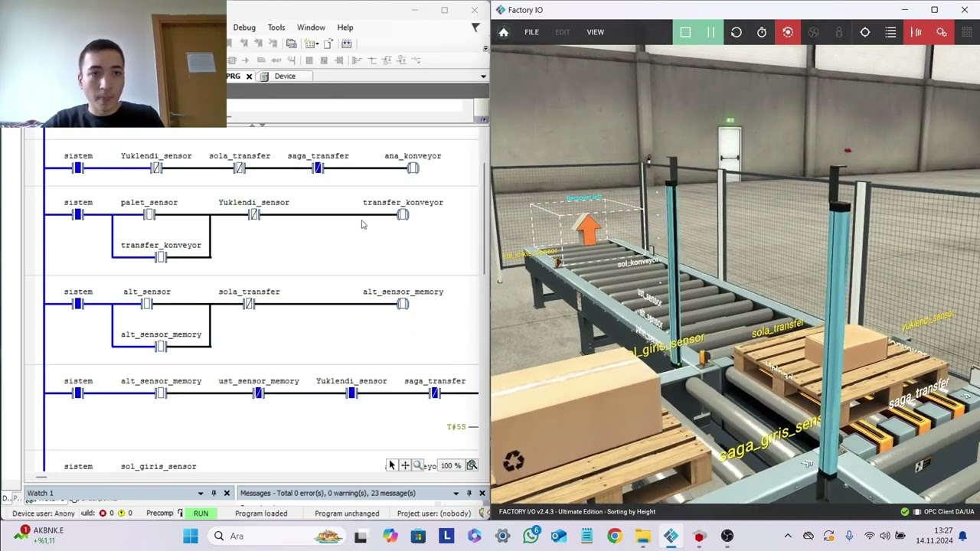This screenshot has width=980, height=551.
Task: Click the Program loaded status text
Action: [x=261, y=514]
